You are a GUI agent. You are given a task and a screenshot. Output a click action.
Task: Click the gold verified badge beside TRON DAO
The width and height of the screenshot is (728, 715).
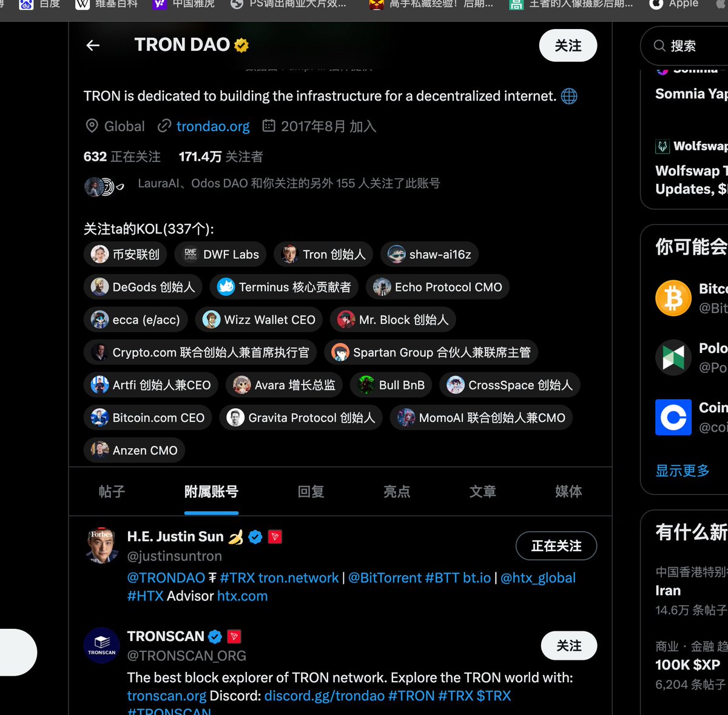click(x=241, y=45)
